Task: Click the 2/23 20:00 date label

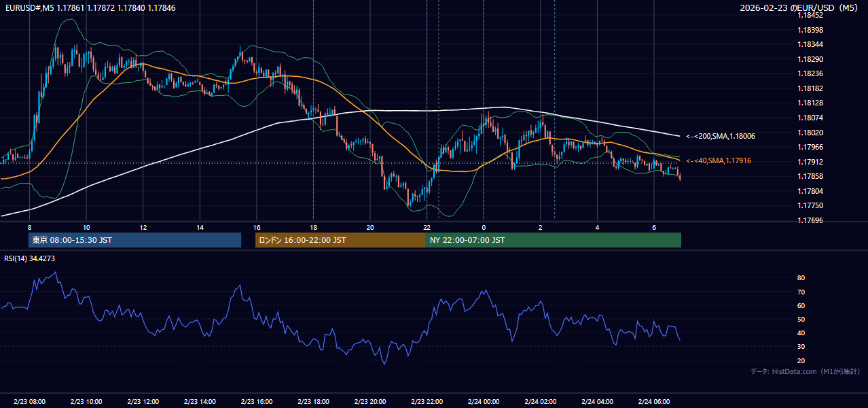Action: (x=370, y=402)
